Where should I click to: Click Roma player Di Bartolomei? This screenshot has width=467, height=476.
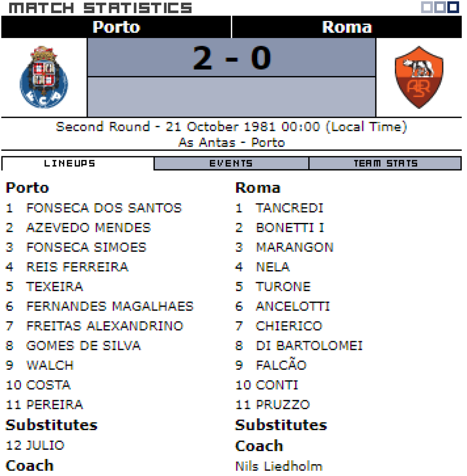309,345
